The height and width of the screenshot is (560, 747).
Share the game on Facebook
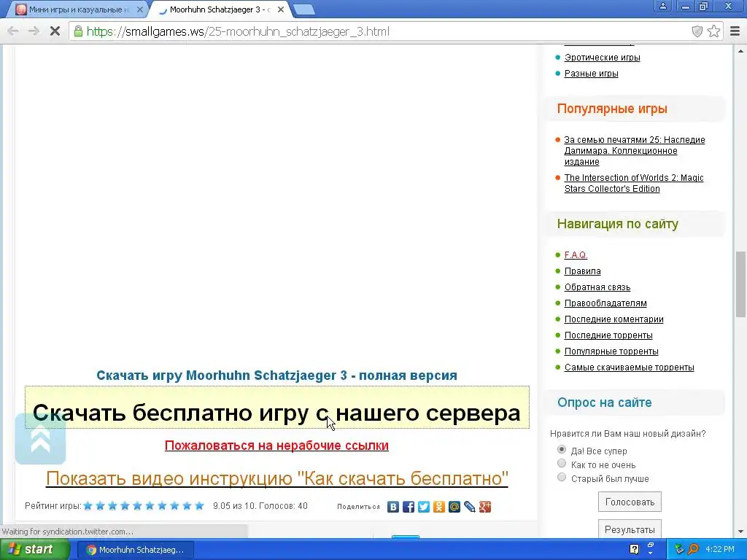pos(409,507)
